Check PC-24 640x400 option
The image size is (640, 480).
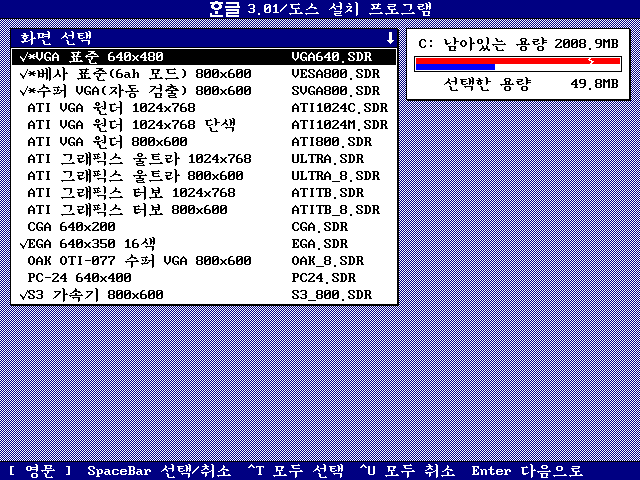[204, 278]
